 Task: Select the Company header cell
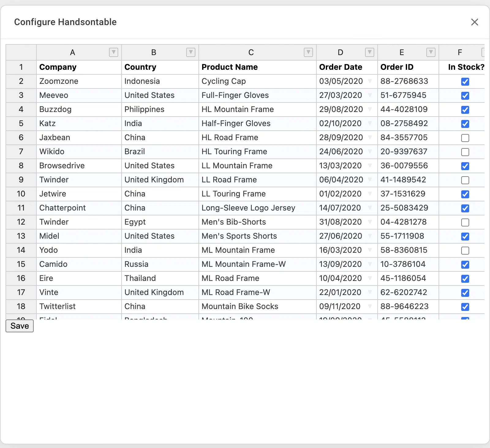79,67
